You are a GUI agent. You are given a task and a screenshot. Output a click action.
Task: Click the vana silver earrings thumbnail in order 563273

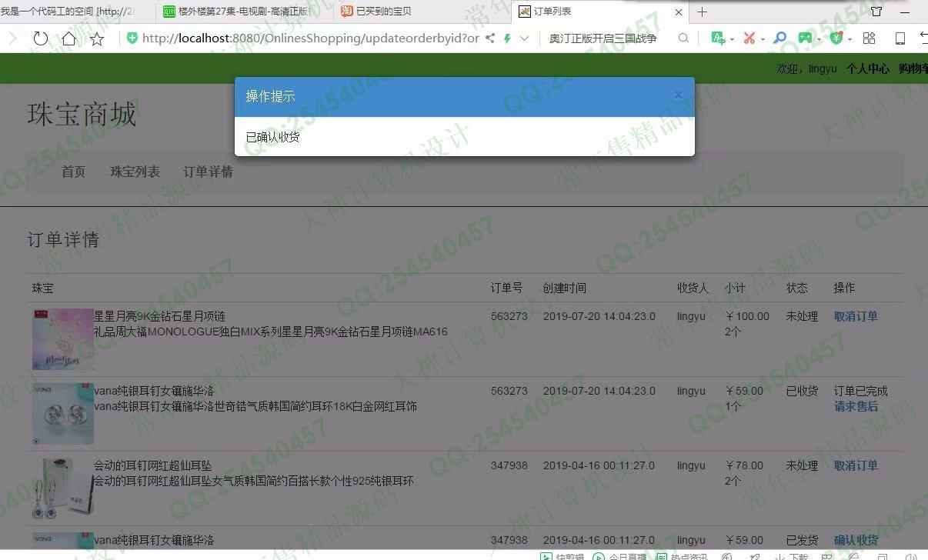tap(63, 414)
